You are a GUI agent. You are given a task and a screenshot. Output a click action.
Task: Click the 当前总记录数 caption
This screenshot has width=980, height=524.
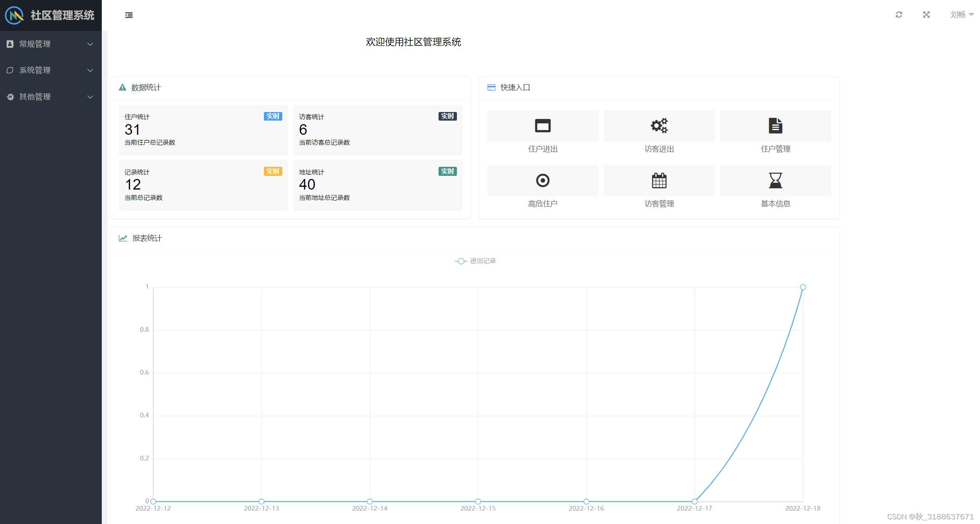point(144,198)
